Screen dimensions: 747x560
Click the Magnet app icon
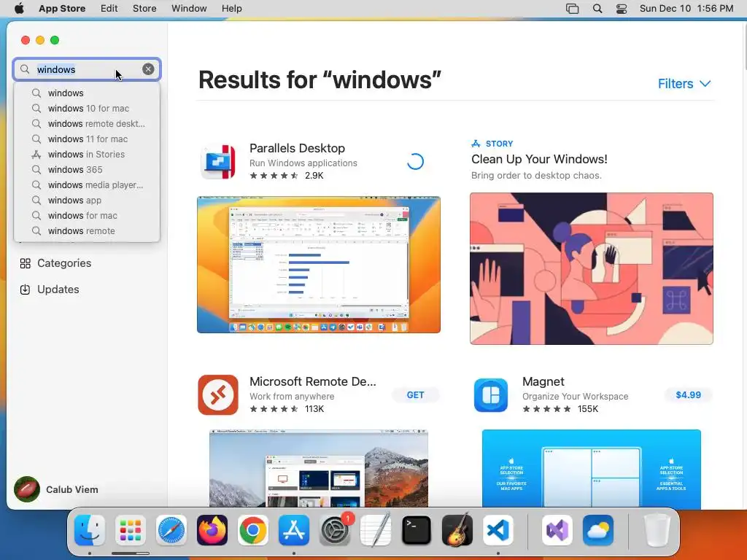(x=491, y=394)
